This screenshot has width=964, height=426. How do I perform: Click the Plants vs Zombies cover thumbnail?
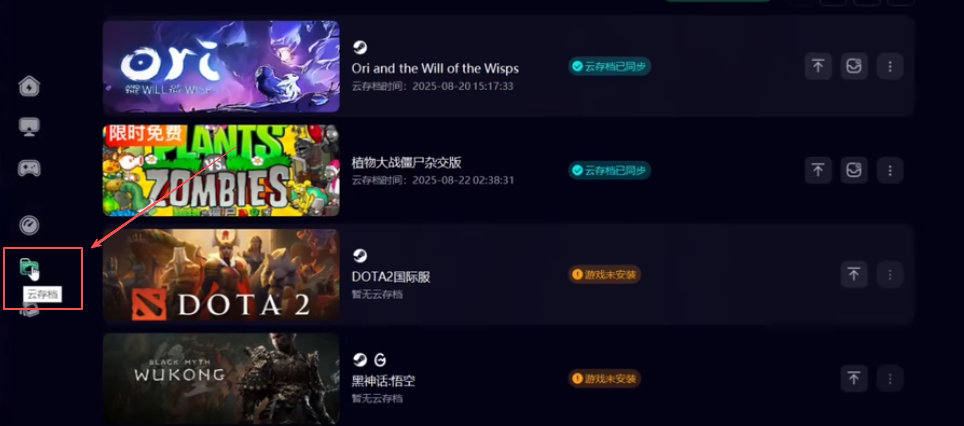click(x=221, y=170)
